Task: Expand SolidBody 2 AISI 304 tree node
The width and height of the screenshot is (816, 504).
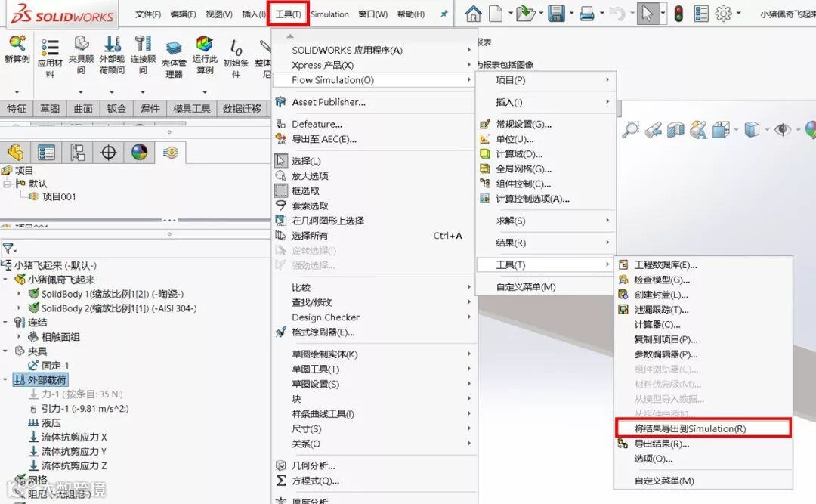Action: pyautogui.click(x=19, y=308)
